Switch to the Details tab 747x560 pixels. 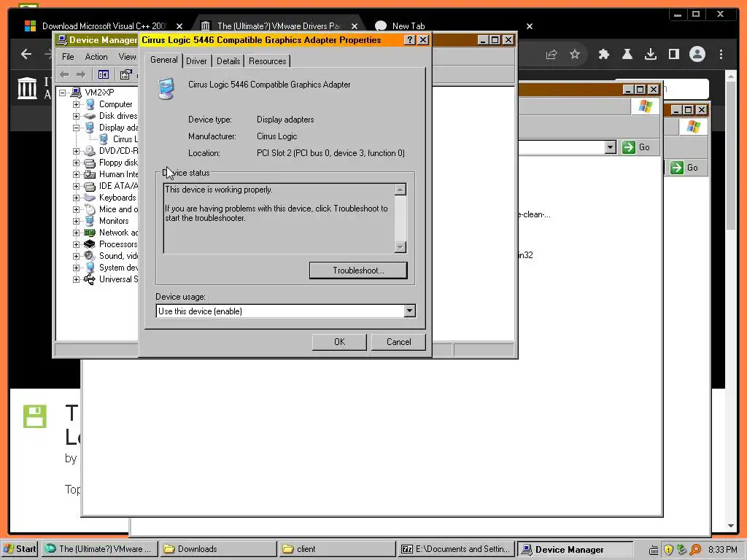[x=228, y=61]
